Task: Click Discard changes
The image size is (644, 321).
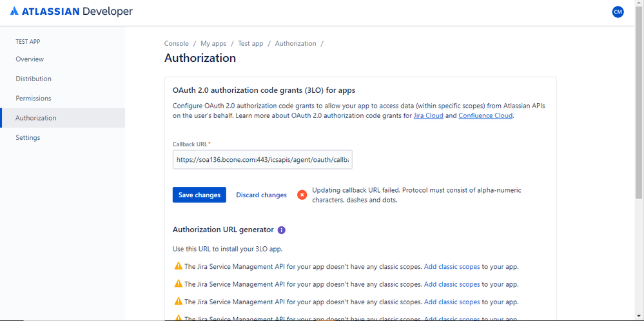Action: coord(261,195)
